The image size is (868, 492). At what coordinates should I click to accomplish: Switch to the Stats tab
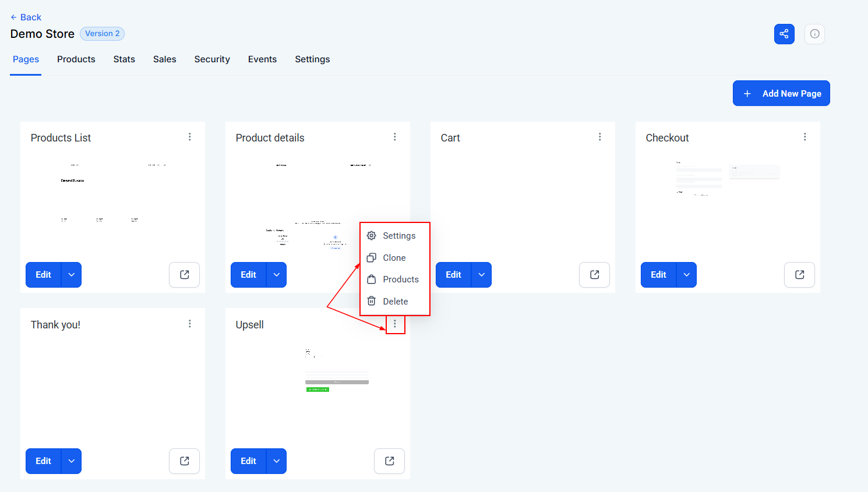[x=124, y=59]
